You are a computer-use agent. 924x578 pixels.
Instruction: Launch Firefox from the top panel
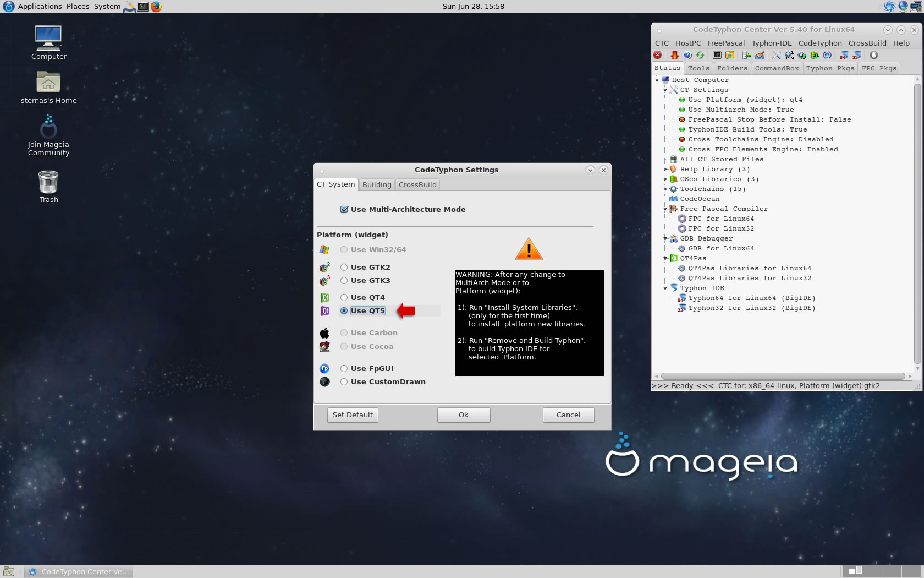point(156,7)
